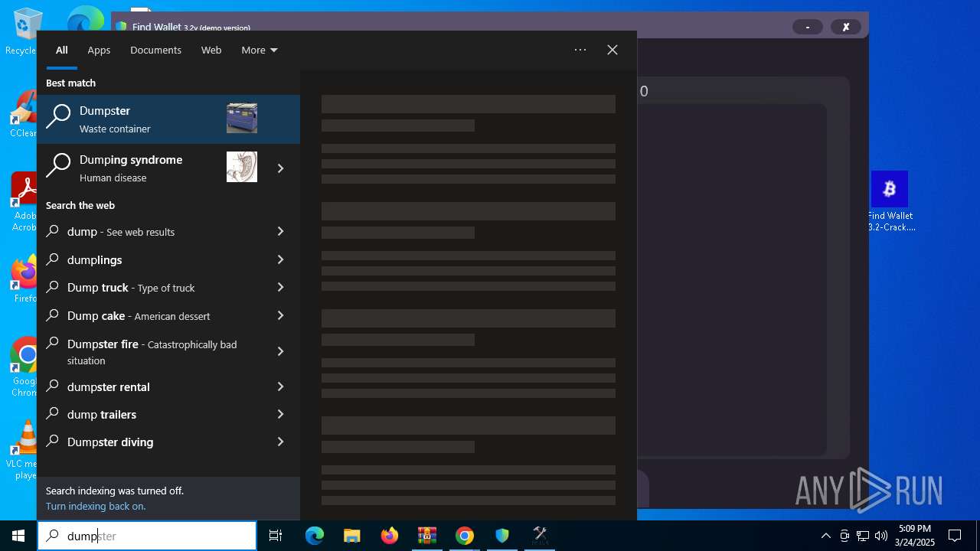Select the Firefox desktop shortcut
980x551 pixels.
[x=24, y=279]
